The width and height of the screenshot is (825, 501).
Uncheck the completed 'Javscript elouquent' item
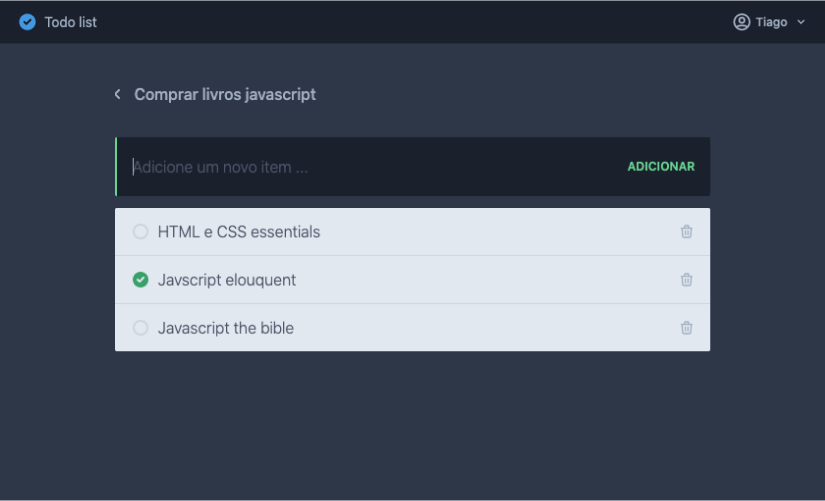click(x=140, y=280)
